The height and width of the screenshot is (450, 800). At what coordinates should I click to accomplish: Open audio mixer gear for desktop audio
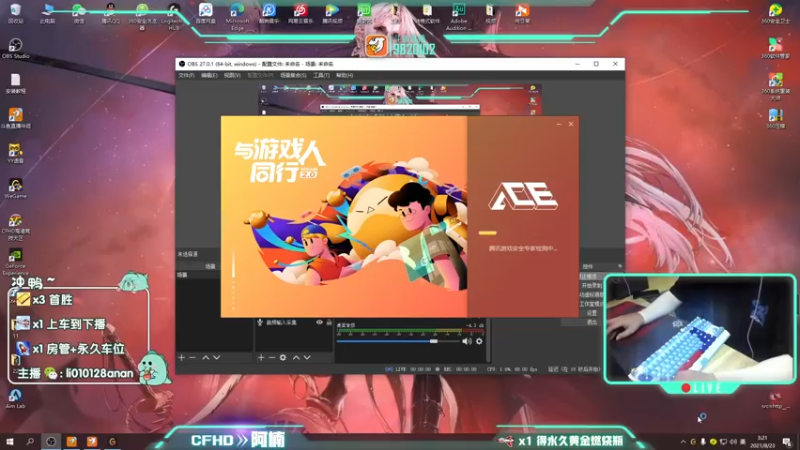click(x=479, y=341)
